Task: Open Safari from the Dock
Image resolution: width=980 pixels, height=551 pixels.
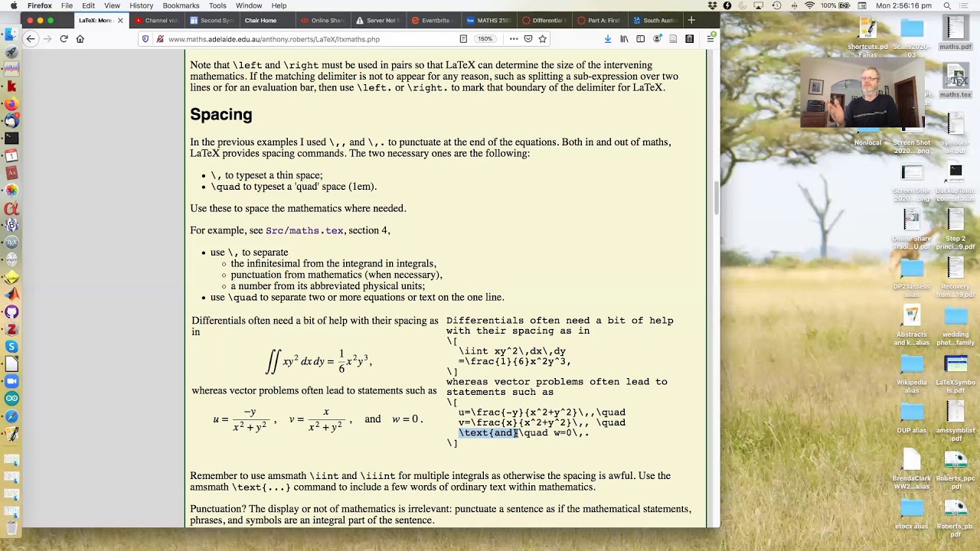Action: (x=11, y=416)
